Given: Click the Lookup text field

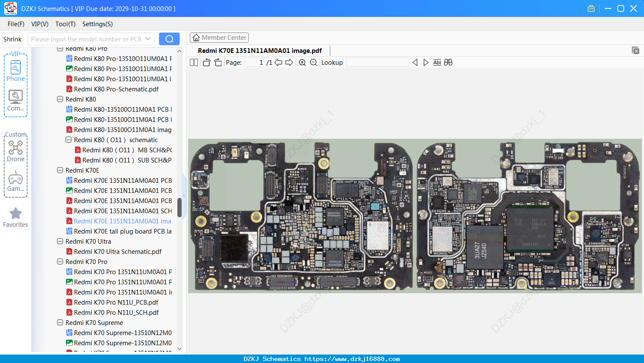Looking at the screenshot, I should tap(378, 63).
